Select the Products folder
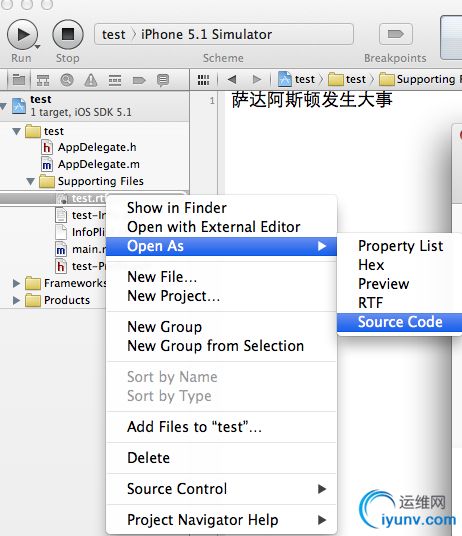The image size is (462, 536). point(57,300)
